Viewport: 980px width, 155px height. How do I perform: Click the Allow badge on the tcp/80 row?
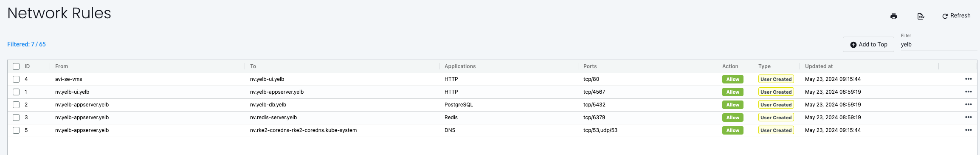click(x=732, y=79)
